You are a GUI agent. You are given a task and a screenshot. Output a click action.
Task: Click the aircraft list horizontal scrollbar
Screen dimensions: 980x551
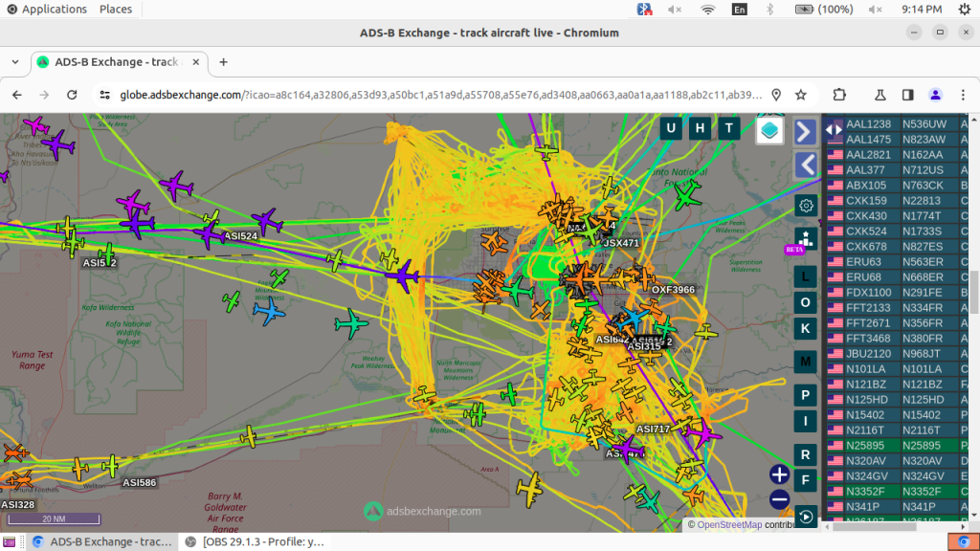point(875,527)
